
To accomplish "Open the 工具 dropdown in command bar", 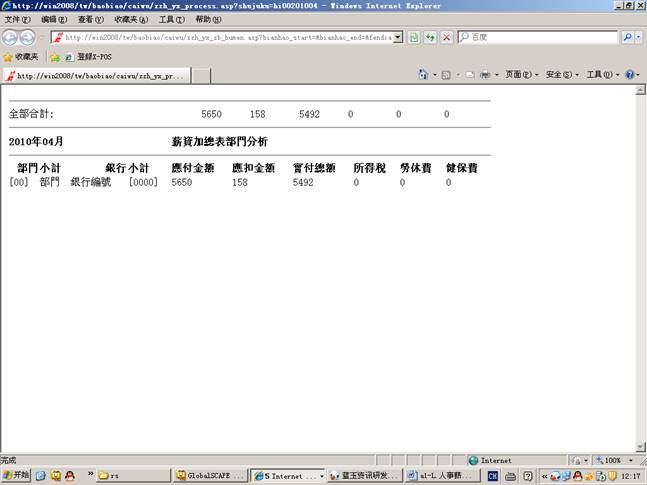I will point(601,75).
